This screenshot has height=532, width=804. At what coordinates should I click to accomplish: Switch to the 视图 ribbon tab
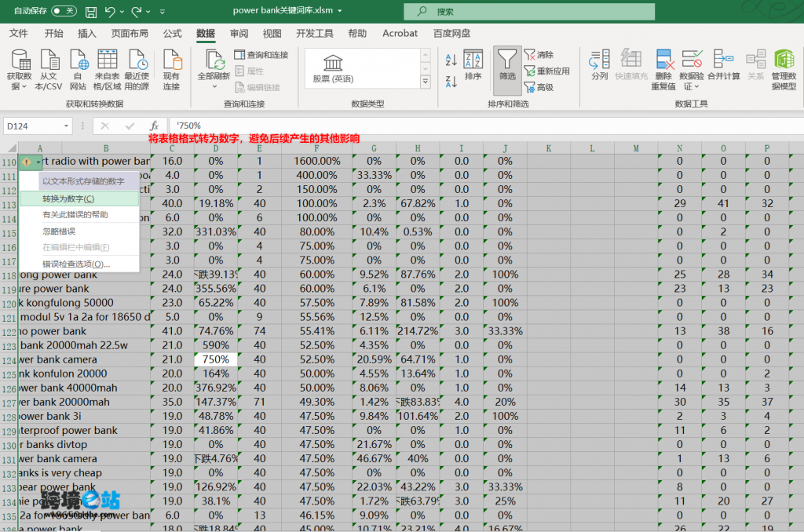coord(272,33)
